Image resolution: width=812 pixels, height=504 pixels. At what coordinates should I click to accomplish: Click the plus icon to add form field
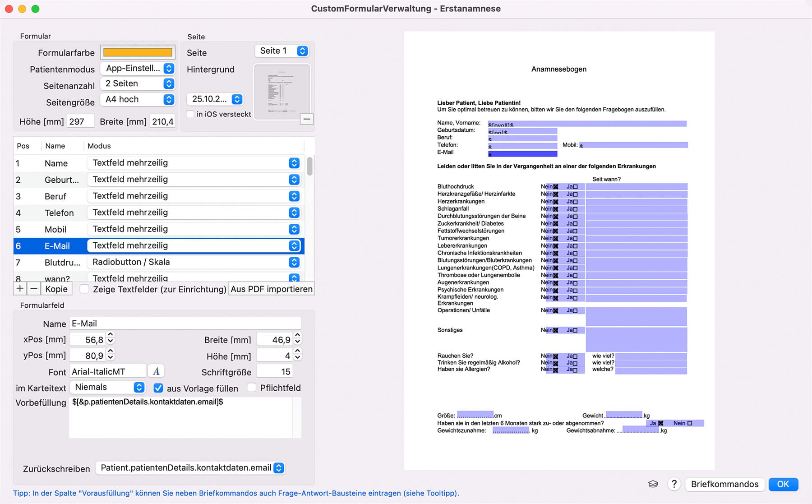coord(20,289)
